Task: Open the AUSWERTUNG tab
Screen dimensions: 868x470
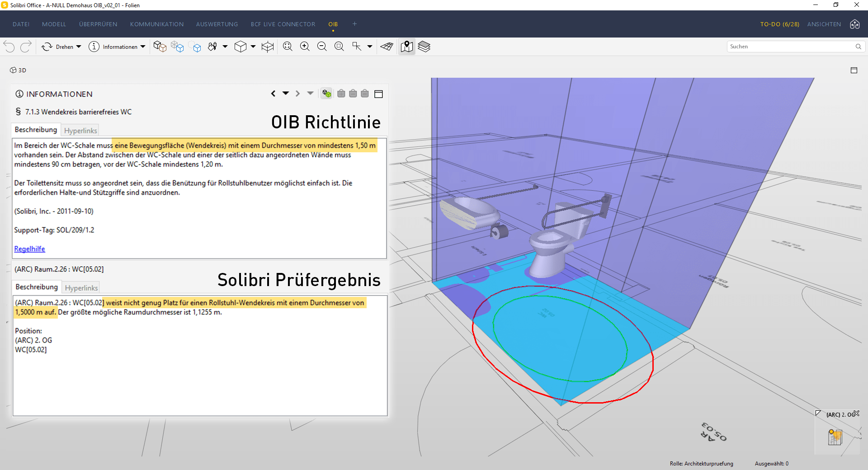Action: [217, 24]
